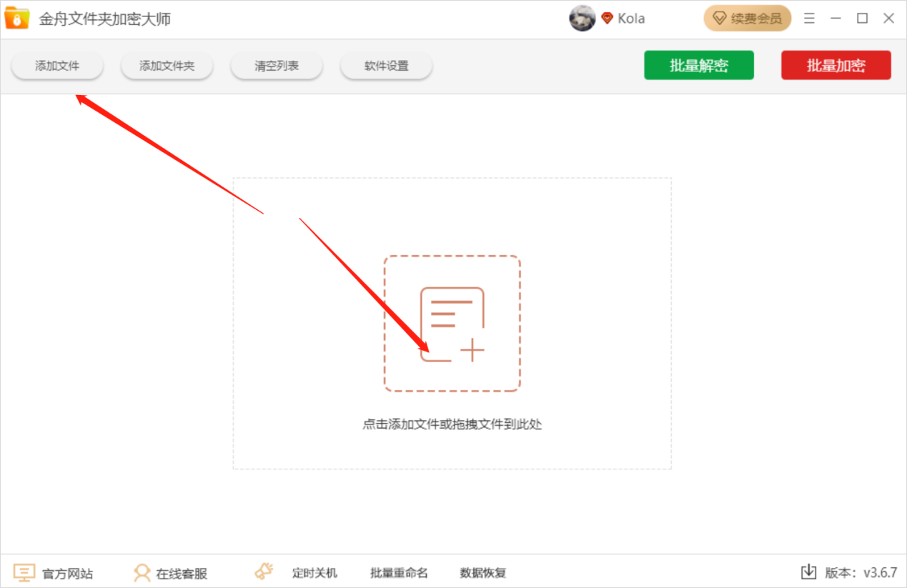Open 软件设置 software settings
The height and width of the screenshot is (588, 907).
pos(386,65)
